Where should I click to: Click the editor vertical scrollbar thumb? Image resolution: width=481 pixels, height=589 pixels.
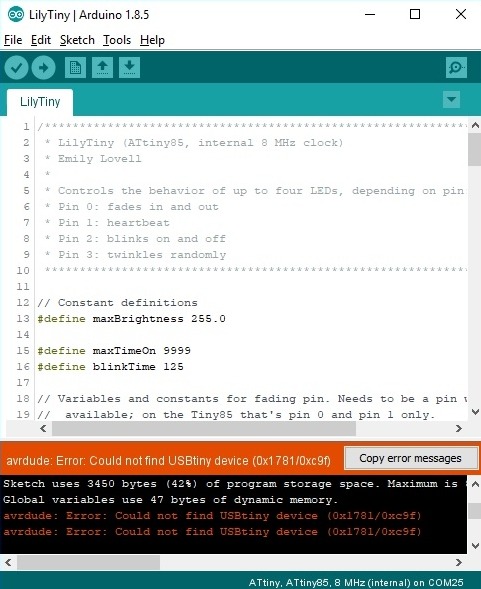click(x=475, y=150)
